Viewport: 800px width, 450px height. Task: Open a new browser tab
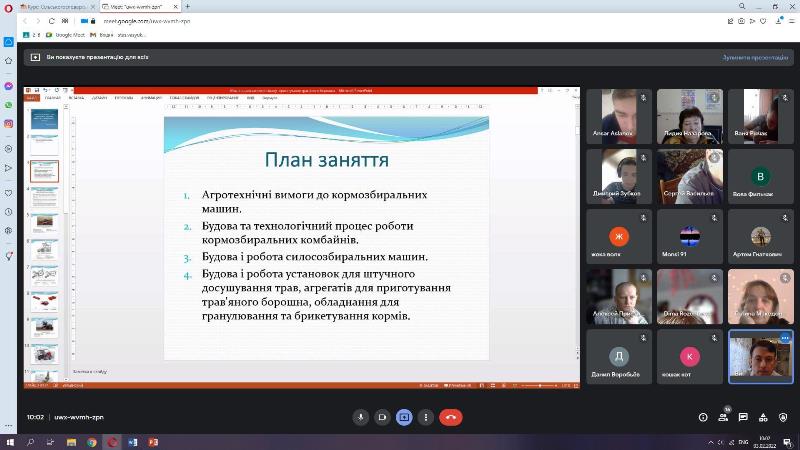pyautogui.click(x=187, y=6)
